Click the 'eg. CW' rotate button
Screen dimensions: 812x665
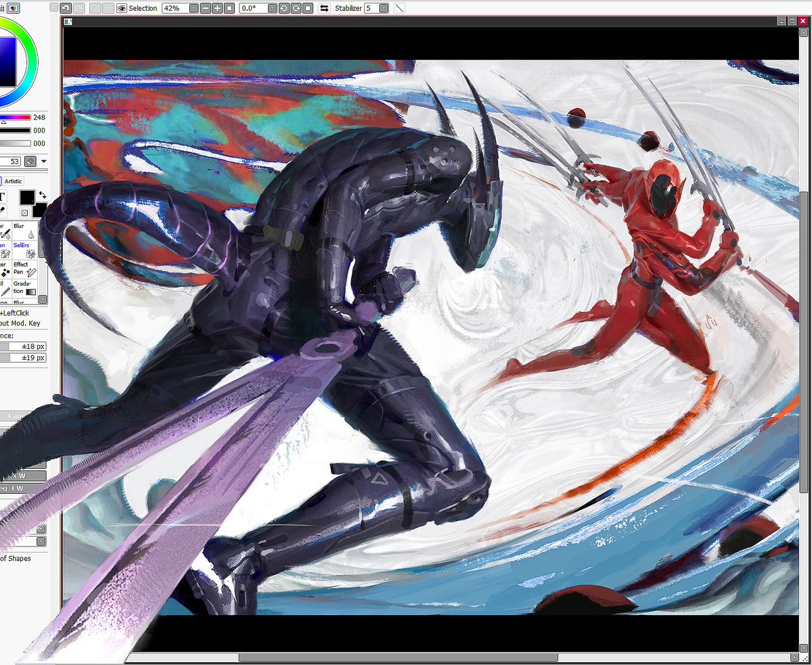click(x=23, y=489)
